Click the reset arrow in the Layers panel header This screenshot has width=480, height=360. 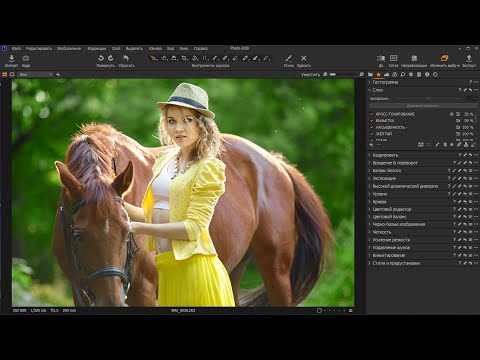[x=470, y=90]
